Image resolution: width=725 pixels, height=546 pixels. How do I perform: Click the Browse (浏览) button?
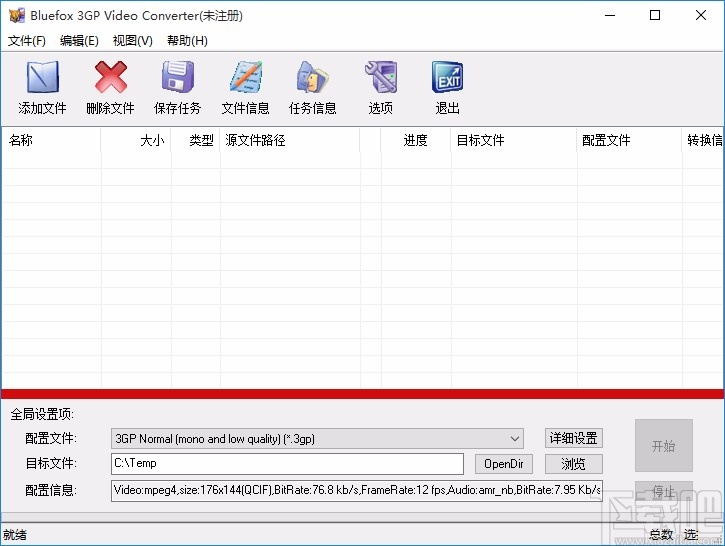[573, 464]
